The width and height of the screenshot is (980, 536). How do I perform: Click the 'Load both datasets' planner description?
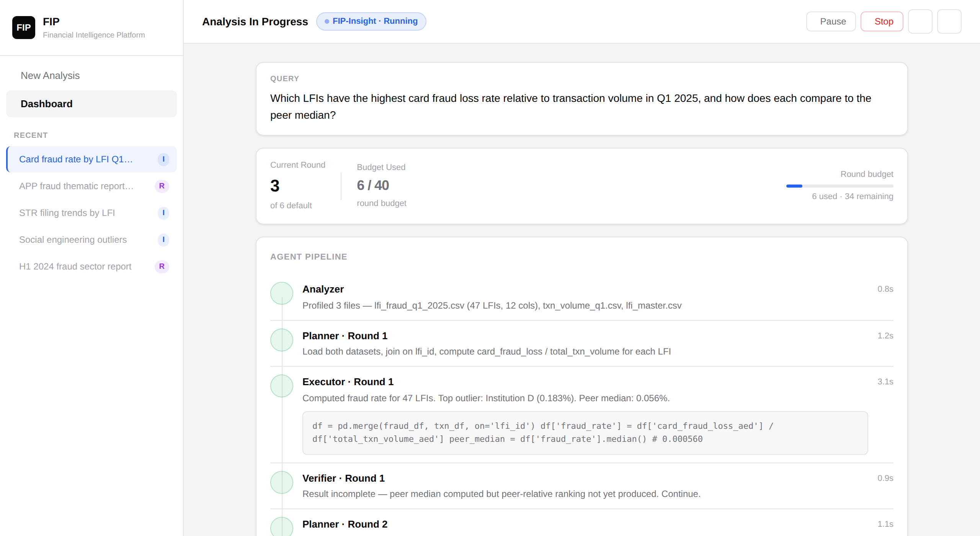coord(487,351)
